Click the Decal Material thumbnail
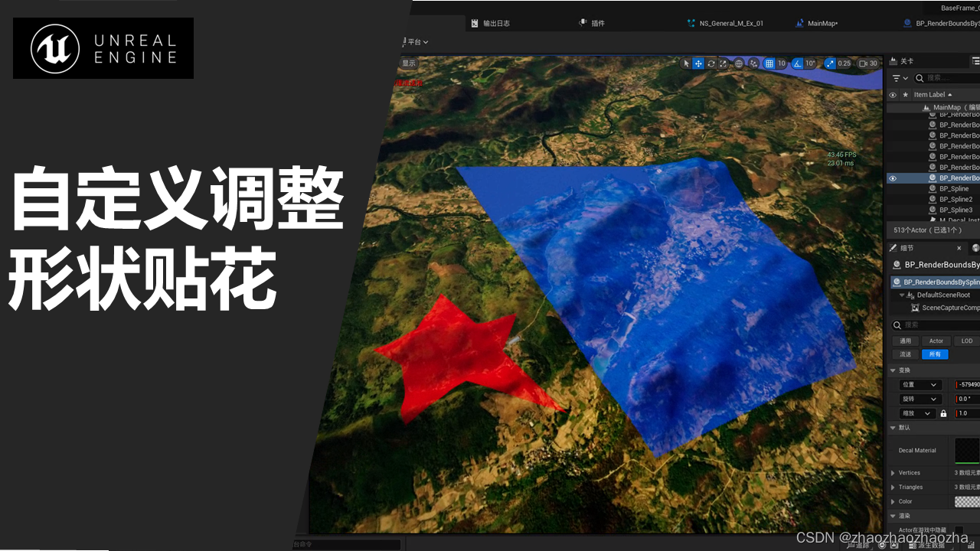This screenshot has height=551, width=980. [x=967, y=450]
